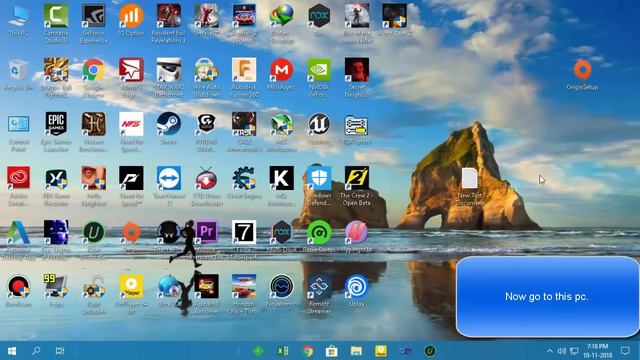
Task: Open Task View on the taskbar
Action: tap(60, 351)
